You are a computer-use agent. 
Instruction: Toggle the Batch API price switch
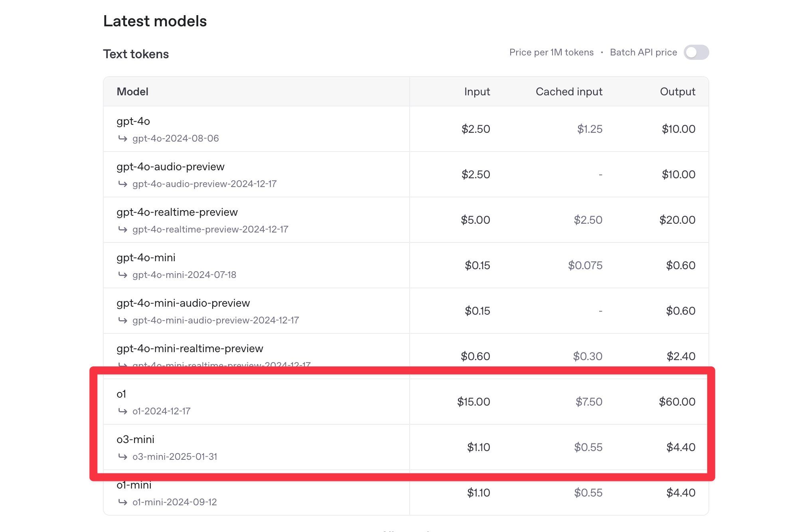point(696,52)
